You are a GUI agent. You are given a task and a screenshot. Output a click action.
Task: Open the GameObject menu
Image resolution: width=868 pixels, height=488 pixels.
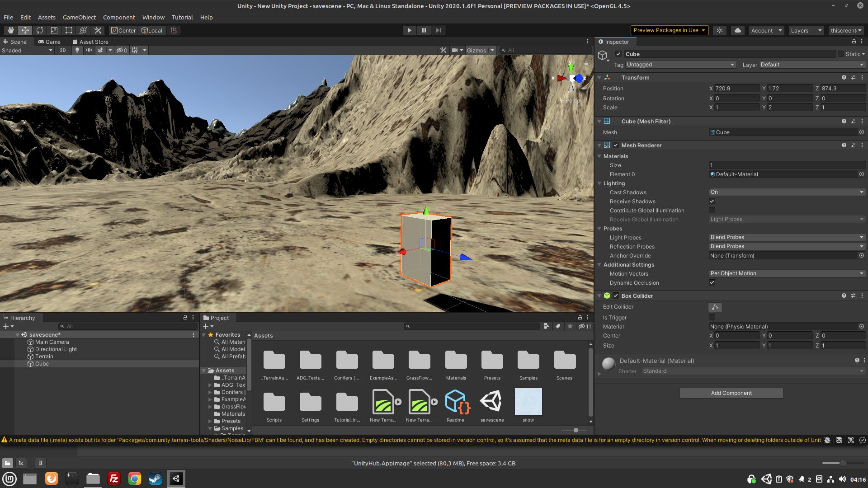79,17
